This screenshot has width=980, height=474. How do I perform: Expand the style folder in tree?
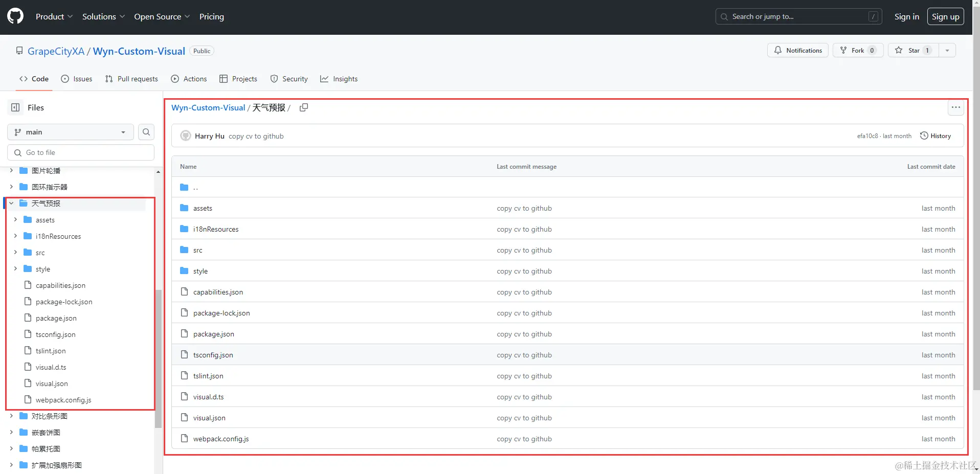point(15,268)
